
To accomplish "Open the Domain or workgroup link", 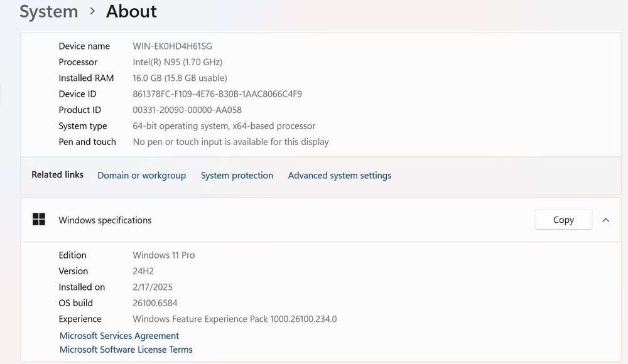I will tap(141, 176).
